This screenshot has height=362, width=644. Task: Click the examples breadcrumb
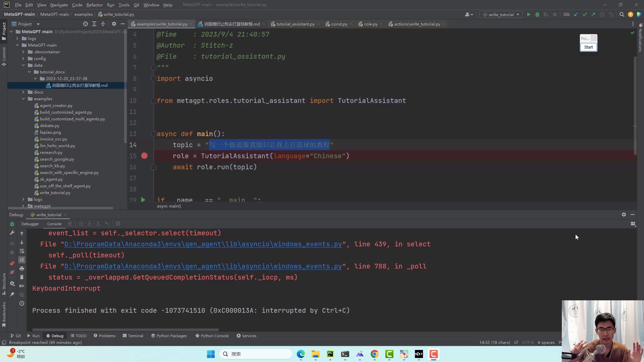(84, 14)
